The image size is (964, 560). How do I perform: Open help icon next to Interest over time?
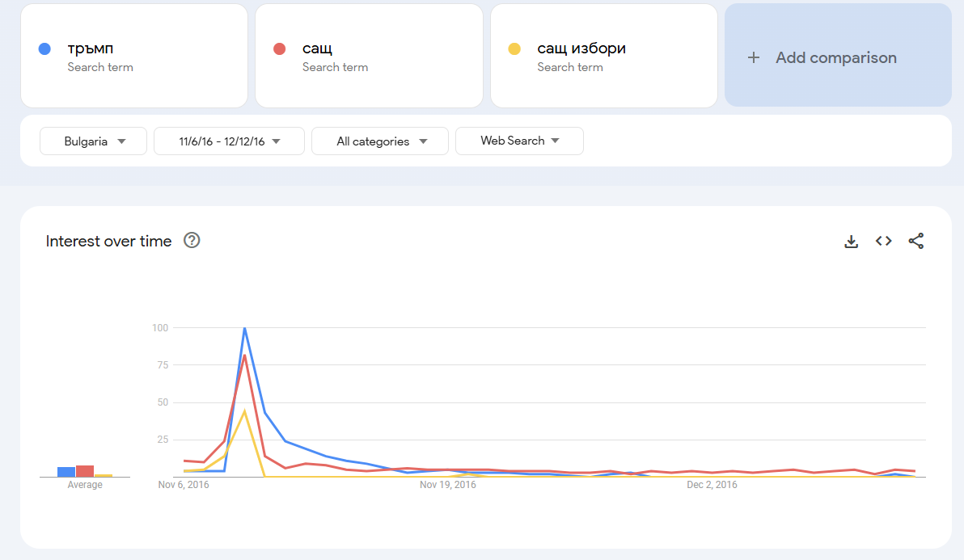[192, 241]
